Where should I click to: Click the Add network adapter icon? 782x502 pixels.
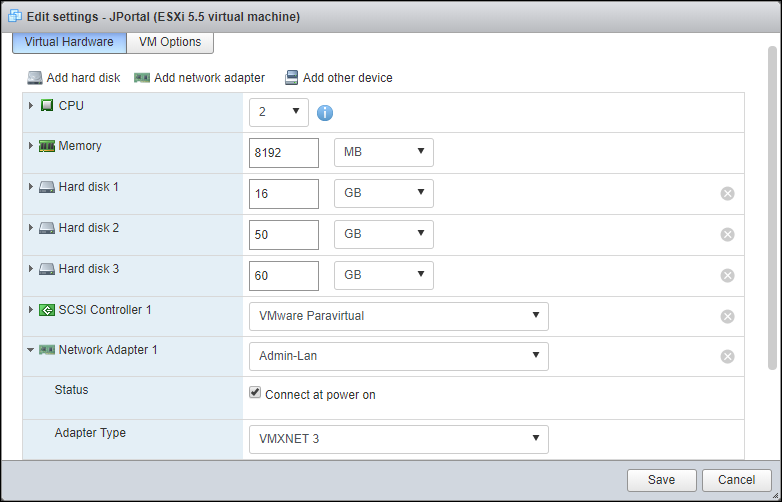[x=142, y=78]
